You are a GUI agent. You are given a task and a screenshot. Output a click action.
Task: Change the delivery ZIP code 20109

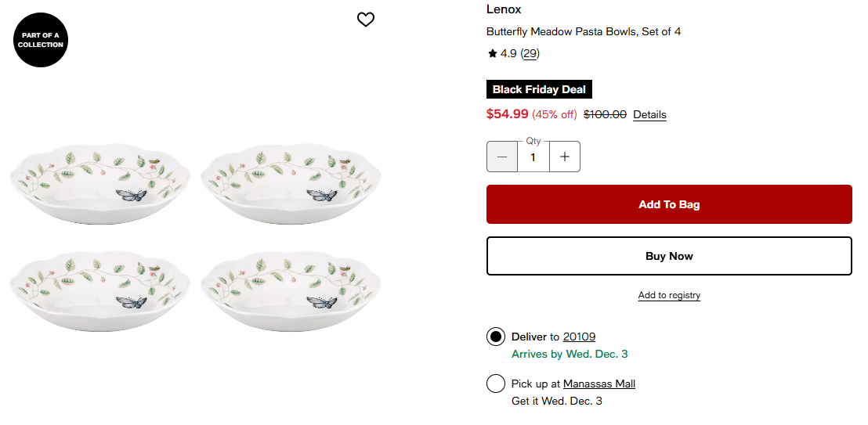pyautogui.click(x=579, y=337)
